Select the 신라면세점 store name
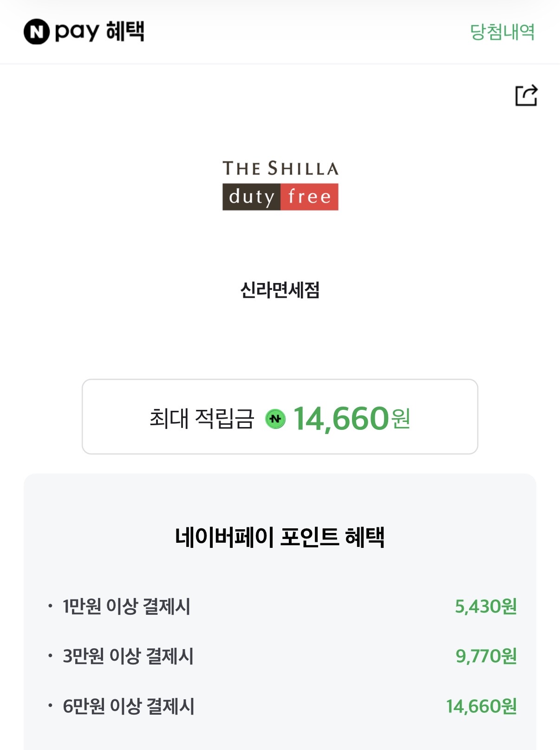The width and height of the screenshot is (560, 750). [280, 290]
